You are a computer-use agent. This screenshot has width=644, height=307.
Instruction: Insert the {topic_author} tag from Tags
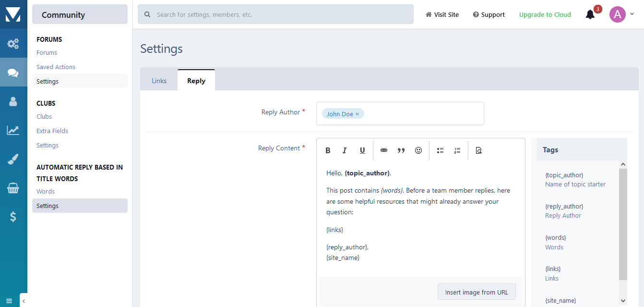point(564,175)
